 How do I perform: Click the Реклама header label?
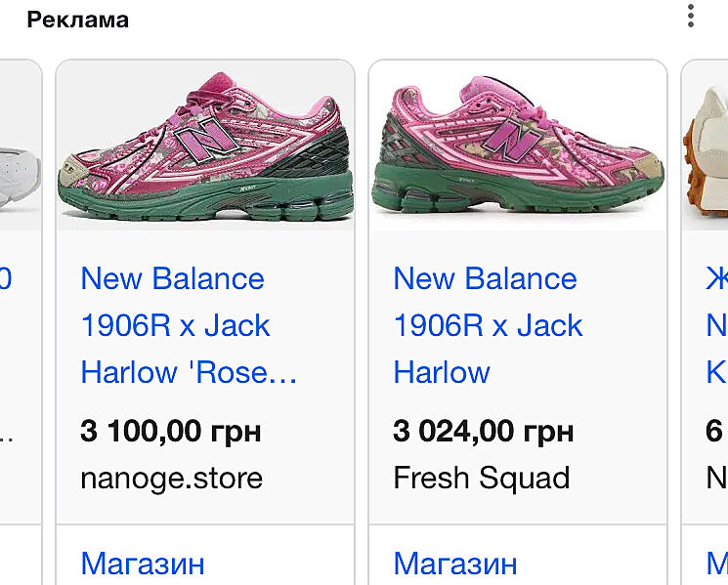click(x=77, y=20)
